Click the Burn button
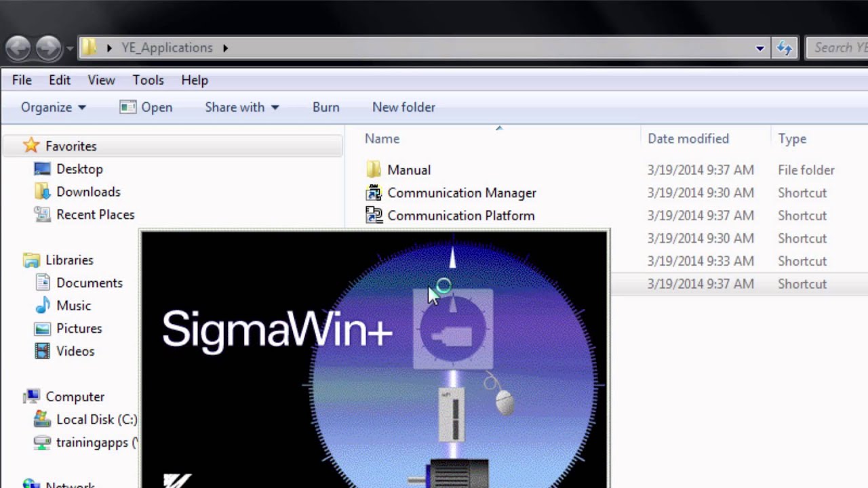 coord(325,107)
